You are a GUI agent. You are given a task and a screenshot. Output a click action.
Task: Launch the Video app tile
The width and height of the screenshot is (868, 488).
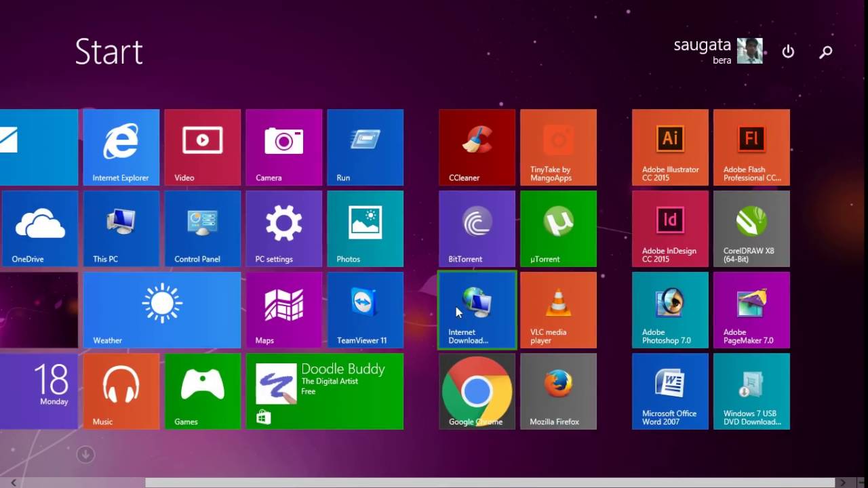pos(203,147)
